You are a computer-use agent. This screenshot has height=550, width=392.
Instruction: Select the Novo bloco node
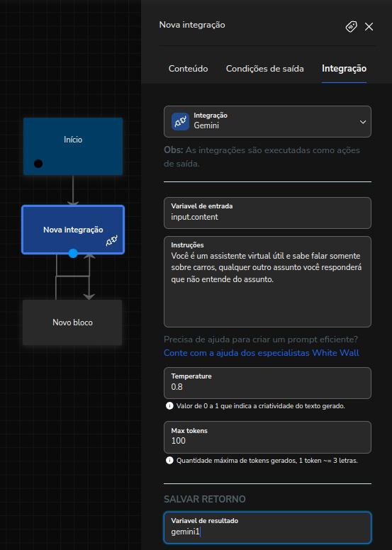(x=72, y=322)
